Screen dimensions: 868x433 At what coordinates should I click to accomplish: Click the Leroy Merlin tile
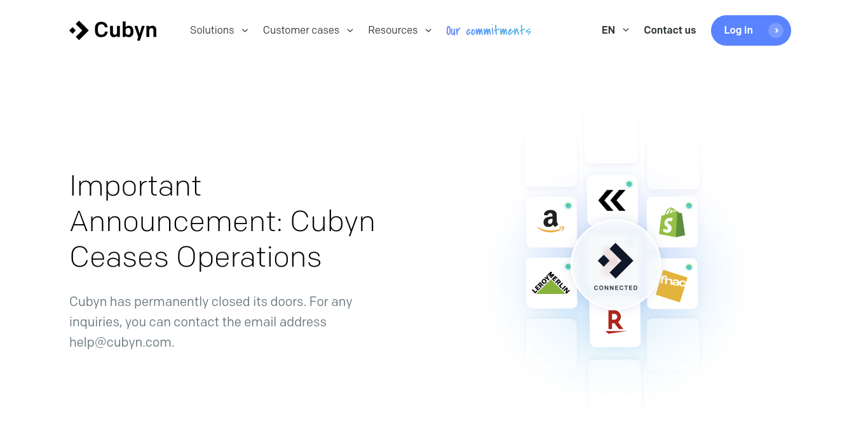pos(550,283)
